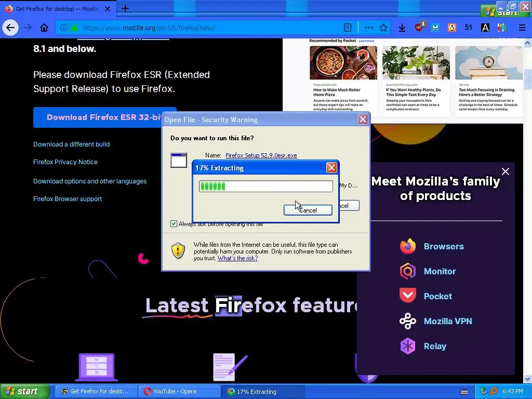Open Firefox Privacy Notice link
This screenshot has width=532, height=399.
(x=65, y=162)
